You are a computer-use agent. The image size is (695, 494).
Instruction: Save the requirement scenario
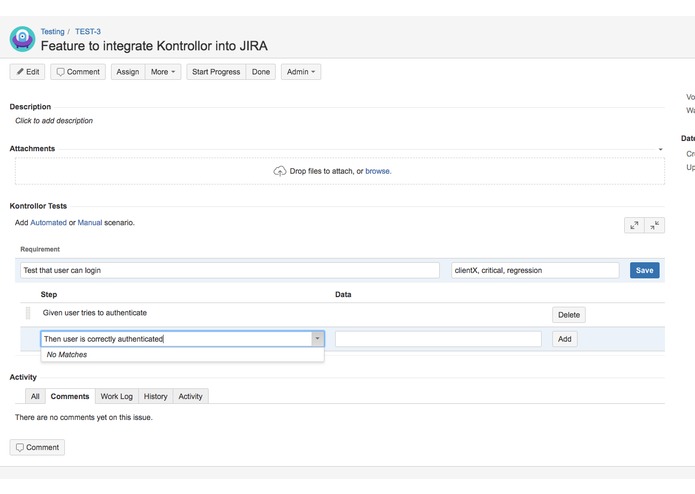[x=644, y=270]
